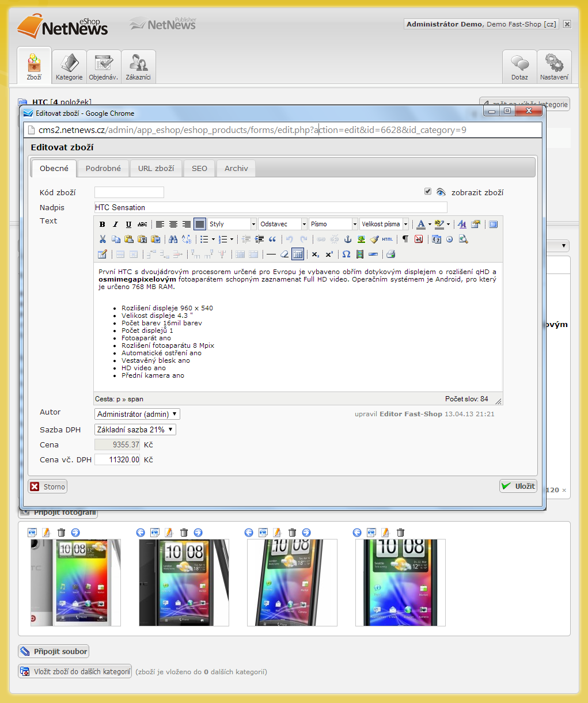The width and height of the screenshot is (588, 703).
Task: Insert a horizontal rule line icon
Action: 271,254
